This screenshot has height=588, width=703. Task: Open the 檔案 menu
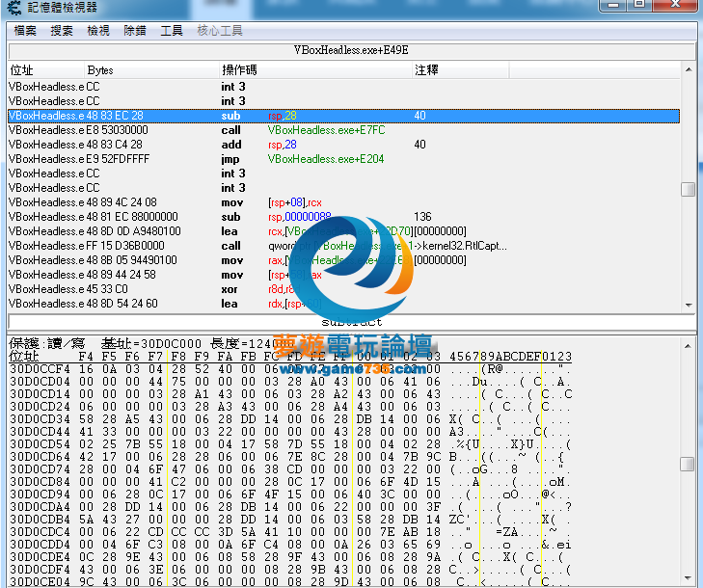(x=25, y=31)
